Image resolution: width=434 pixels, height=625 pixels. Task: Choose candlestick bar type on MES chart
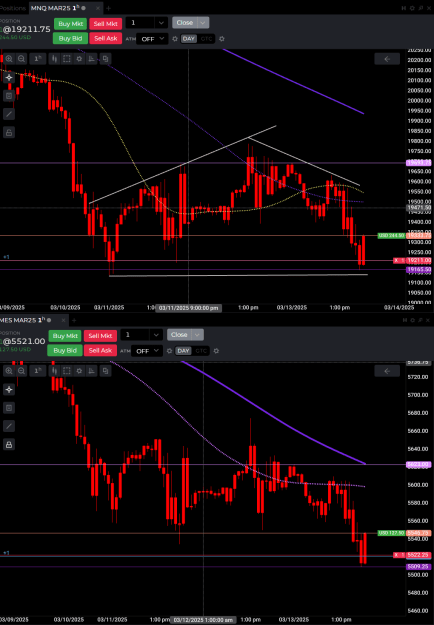54,371
